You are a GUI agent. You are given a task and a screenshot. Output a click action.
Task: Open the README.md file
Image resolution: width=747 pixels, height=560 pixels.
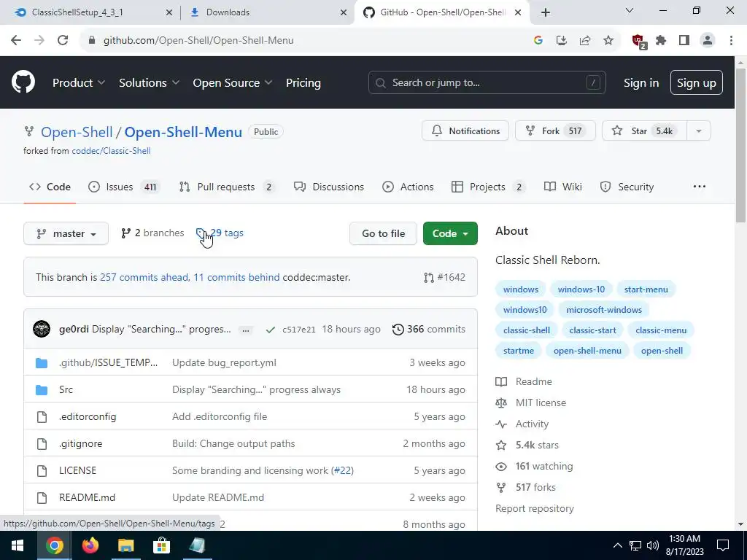(x=88, y=497)
